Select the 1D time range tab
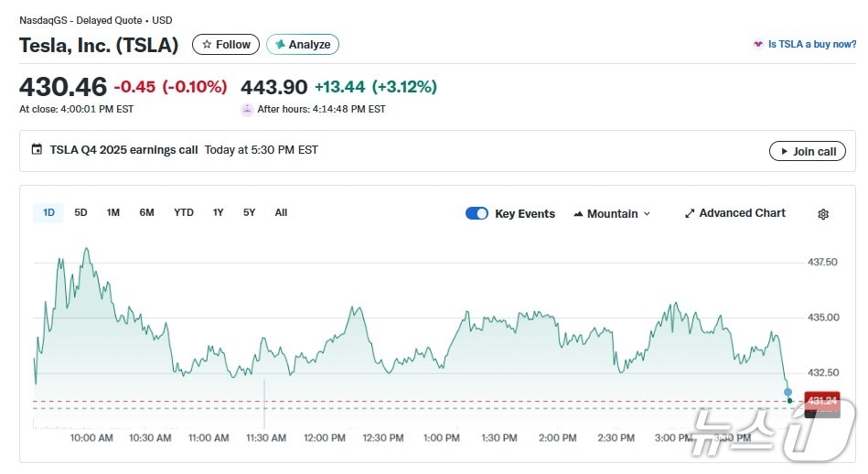The image size is (868, 474). [x=48, y=212]
